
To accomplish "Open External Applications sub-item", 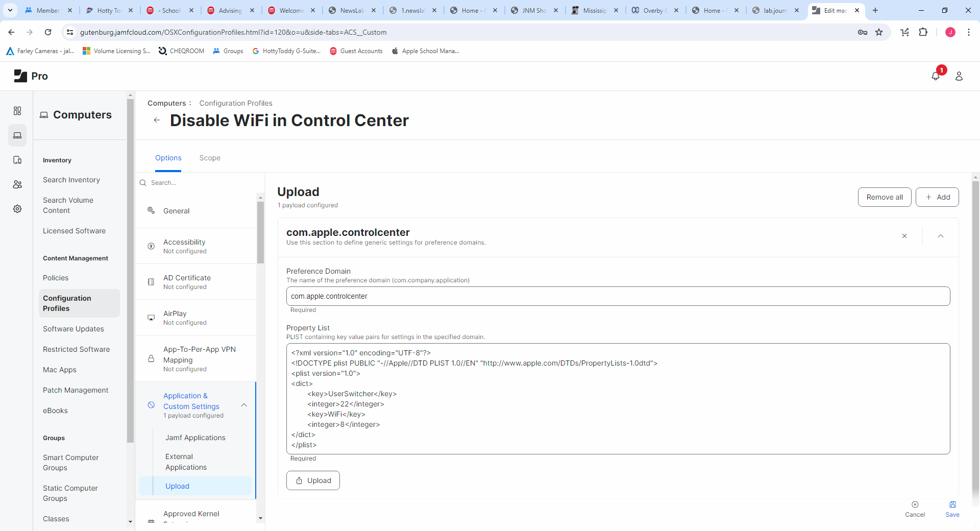I will (186, 462).
